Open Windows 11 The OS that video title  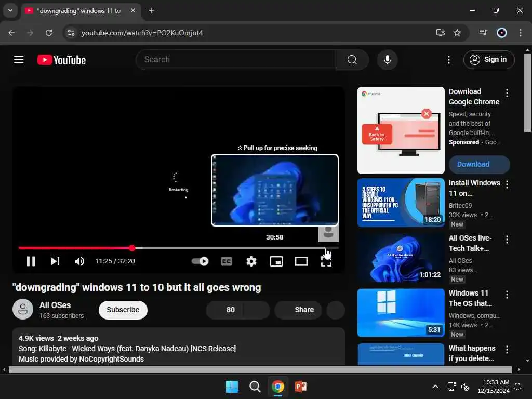[x=470, y=298]
